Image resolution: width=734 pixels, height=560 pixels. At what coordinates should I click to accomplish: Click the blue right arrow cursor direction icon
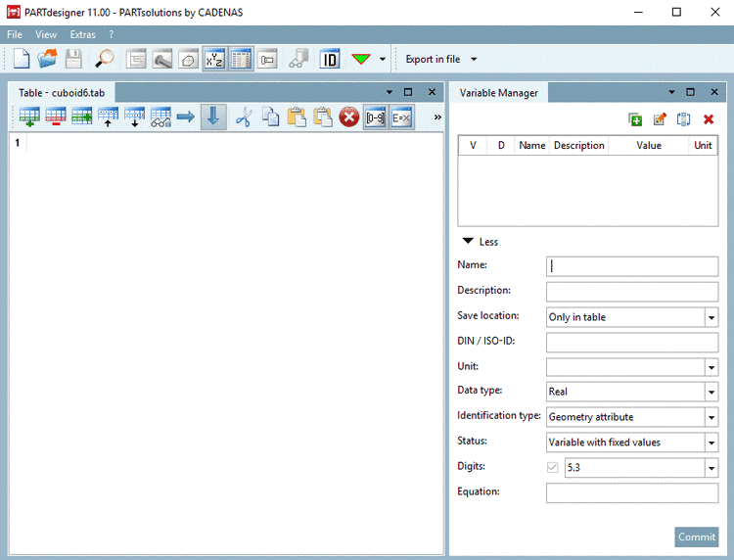point(186,117)
